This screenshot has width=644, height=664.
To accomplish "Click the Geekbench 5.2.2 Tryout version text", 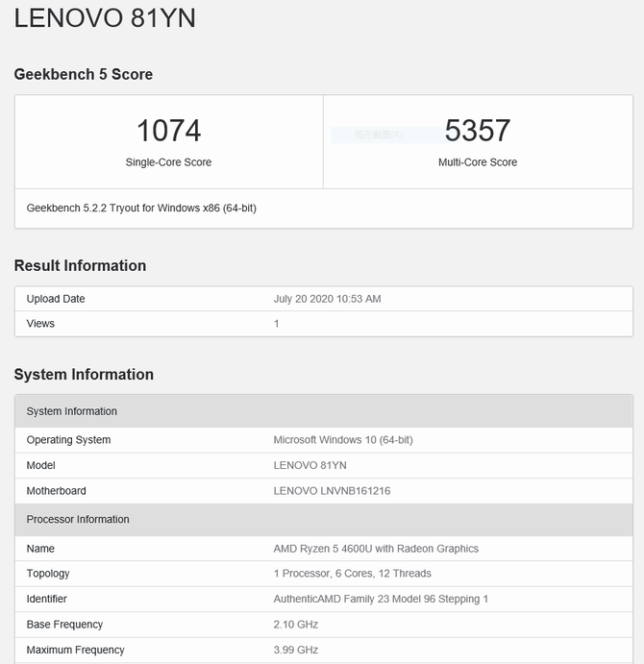I will coord(141,208).
